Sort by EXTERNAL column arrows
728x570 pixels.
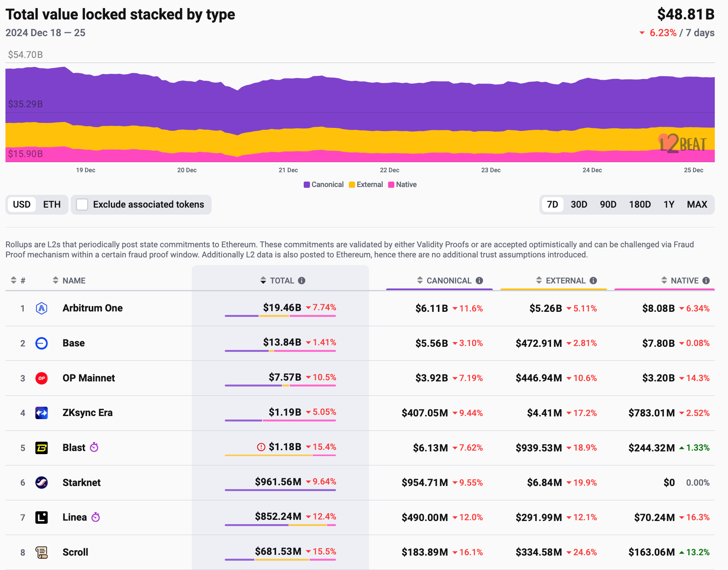(539, 280)
